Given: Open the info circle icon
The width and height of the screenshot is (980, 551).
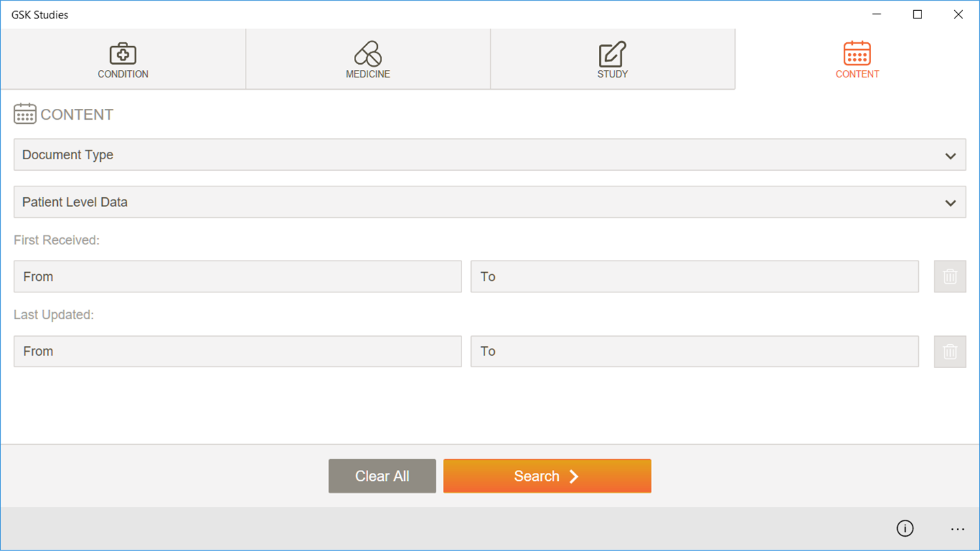Looking at the screenshot, I should click(904, 529).
